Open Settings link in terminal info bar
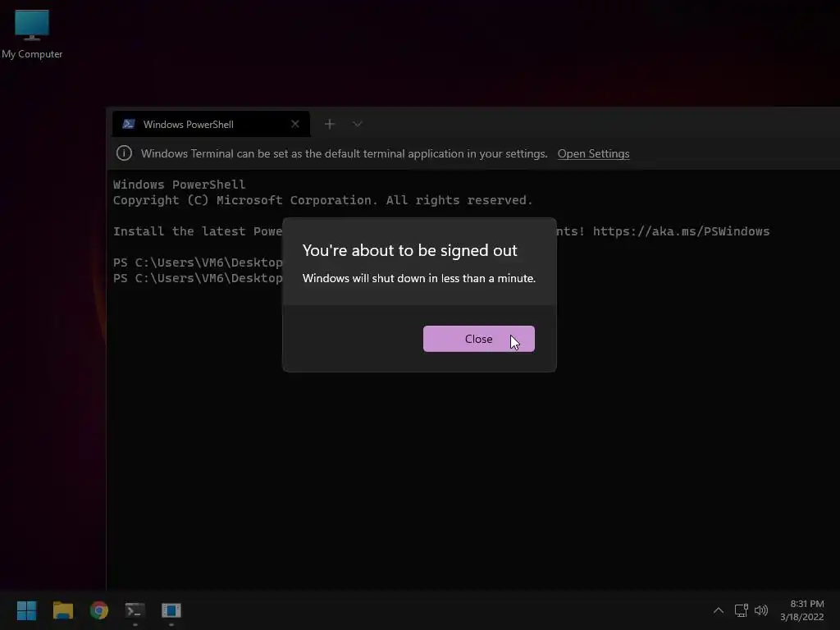The image size is (840, 630). click(x=593, y=153)
